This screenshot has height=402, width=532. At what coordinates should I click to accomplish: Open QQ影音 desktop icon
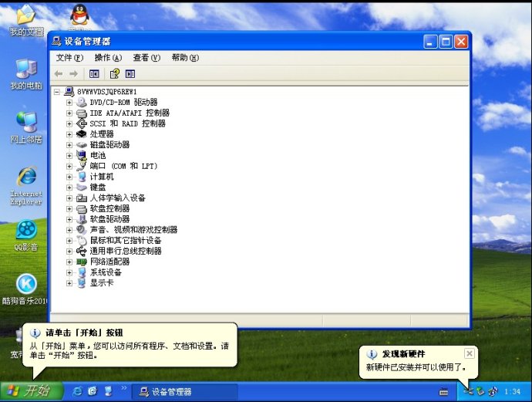(x=26, y=235)
